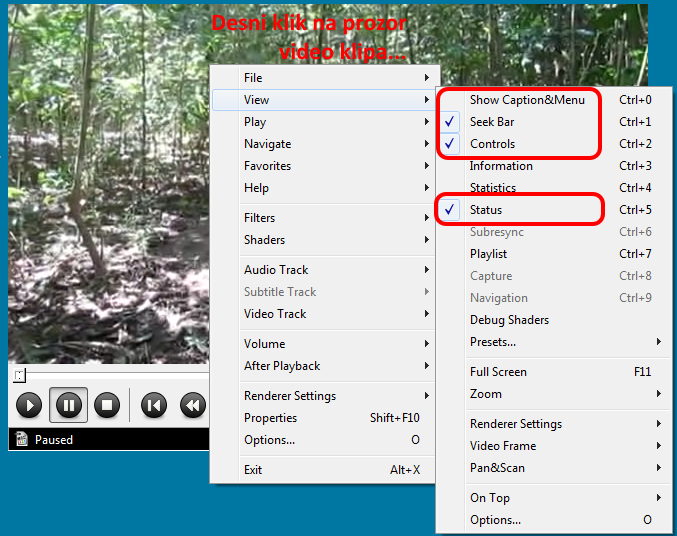Expand the Audio Track submenu

[324, 270]
